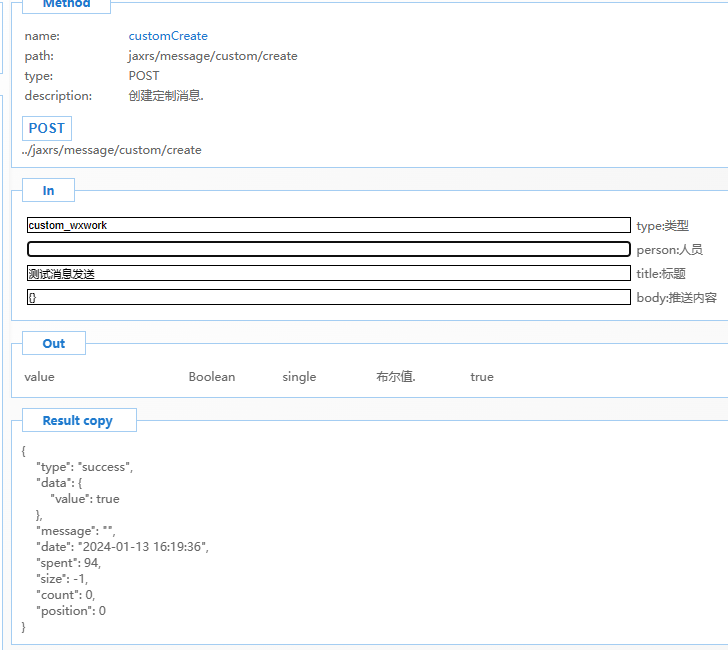
Task: Click description text 创建定制消息.
Action: [166, 96]
